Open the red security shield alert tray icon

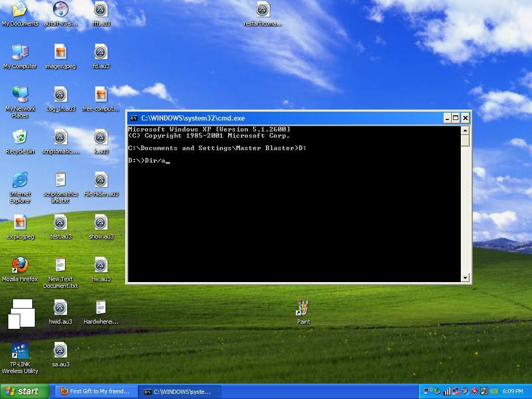click(x=474, y=391)
